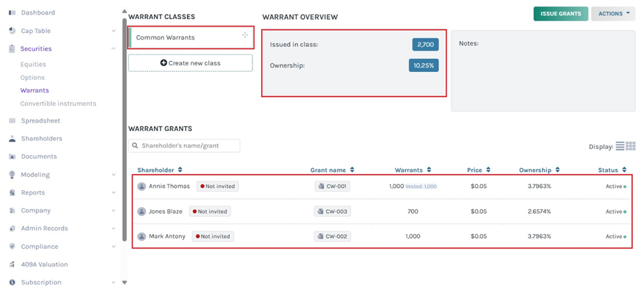644x293 pixels.
Task: Switch to list display view icon
Action: click(620, 146)
